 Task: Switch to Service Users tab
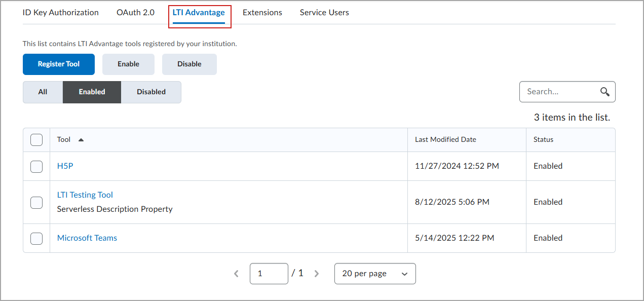[x=324, y=12]
